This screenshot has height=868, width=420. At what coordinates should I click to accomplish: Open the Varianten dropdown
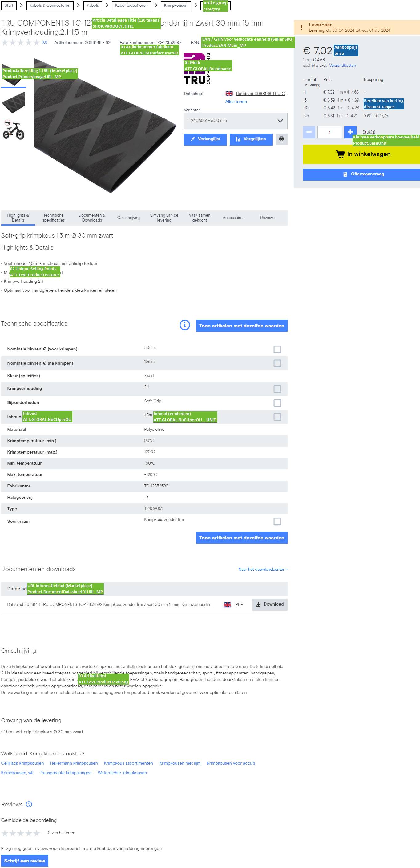click(235, 121)
